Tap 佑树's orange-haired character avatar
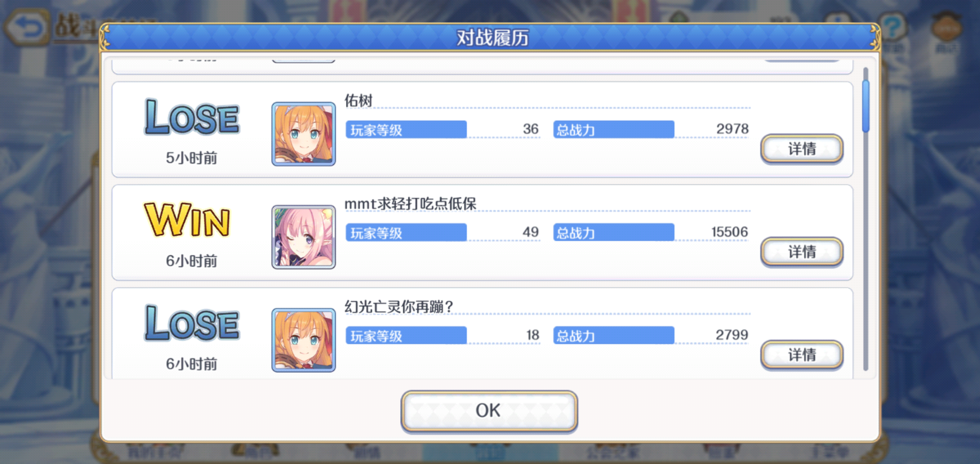Screen dimensions: 980x464 tap(303, 134)
